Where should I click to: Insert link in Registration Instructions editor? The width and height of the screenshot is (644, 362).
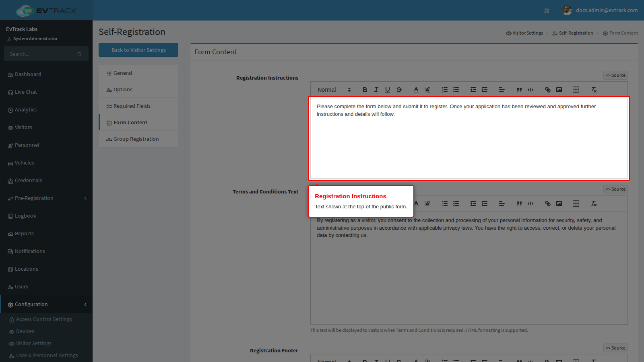[548, 90]
